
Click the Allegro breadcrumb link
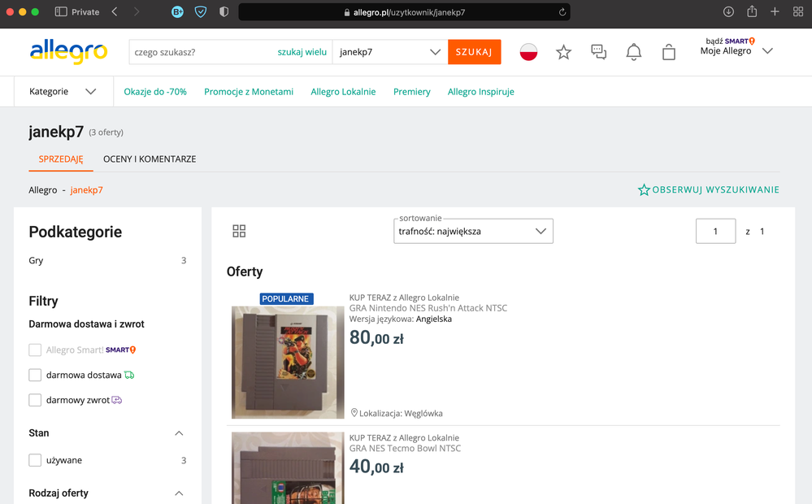point(43,190)
